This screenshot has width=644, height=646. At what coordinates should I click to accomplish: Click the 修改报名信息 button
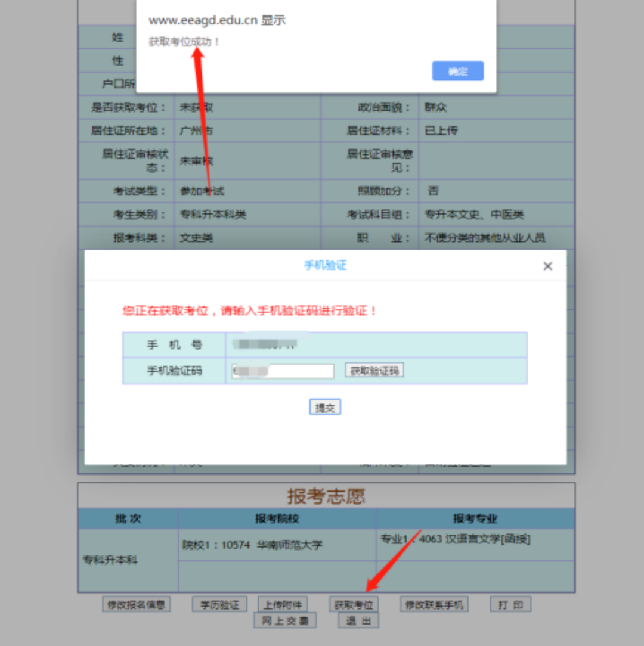coord(136,604)
